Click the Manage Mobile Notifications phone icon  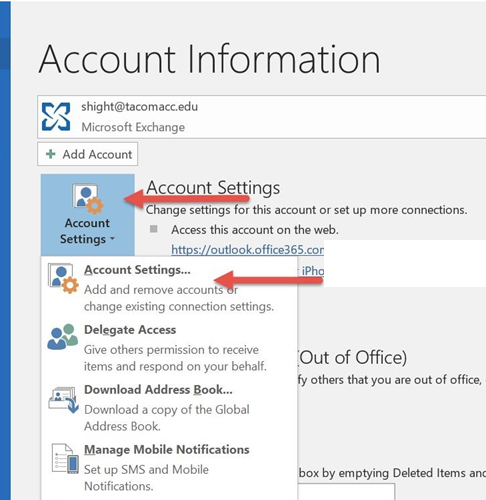tap(65, 459)
